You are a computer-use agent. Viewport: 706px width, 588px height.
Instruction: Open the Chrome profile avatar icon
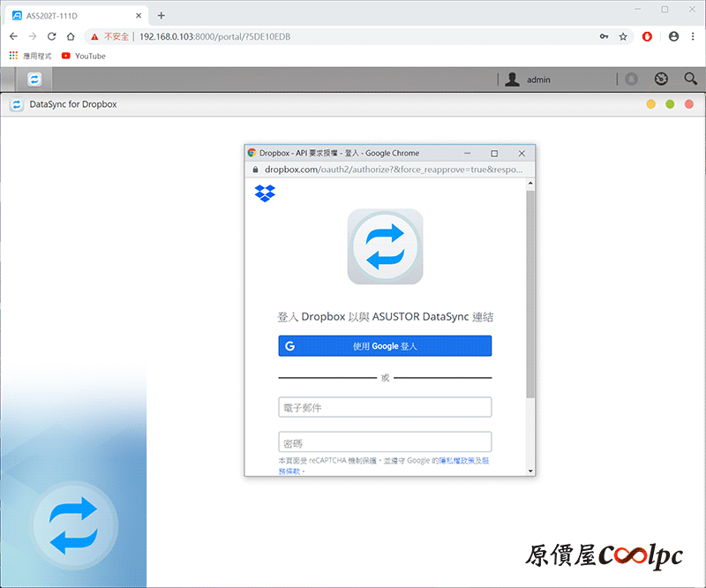click(x=673, y=36)
